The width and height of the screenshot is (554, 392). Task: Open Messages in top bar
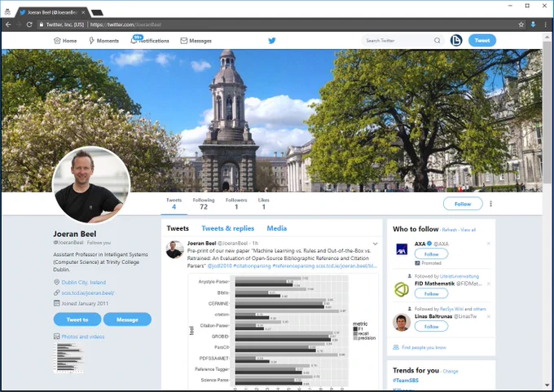coord(196,41)
